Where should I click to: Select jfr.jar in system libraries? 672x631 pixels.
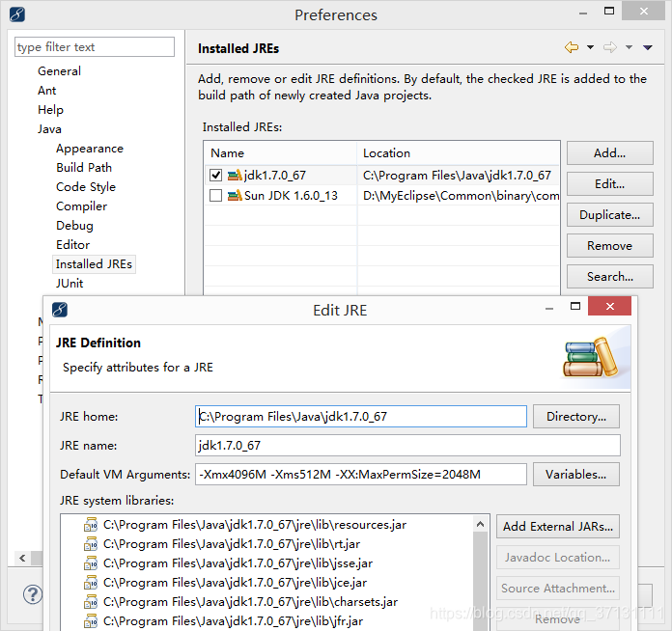click(x=233, y=621)
